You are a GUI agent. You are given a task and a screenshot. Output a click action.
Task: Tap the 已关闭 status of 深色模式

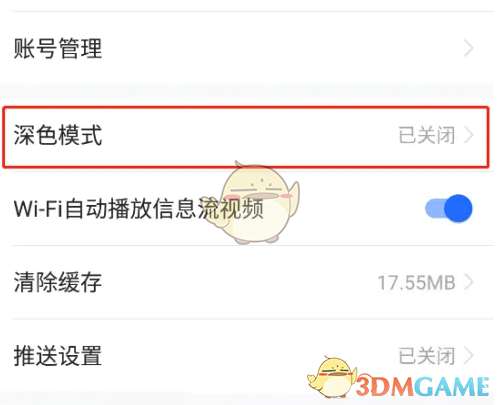(427, 136)
